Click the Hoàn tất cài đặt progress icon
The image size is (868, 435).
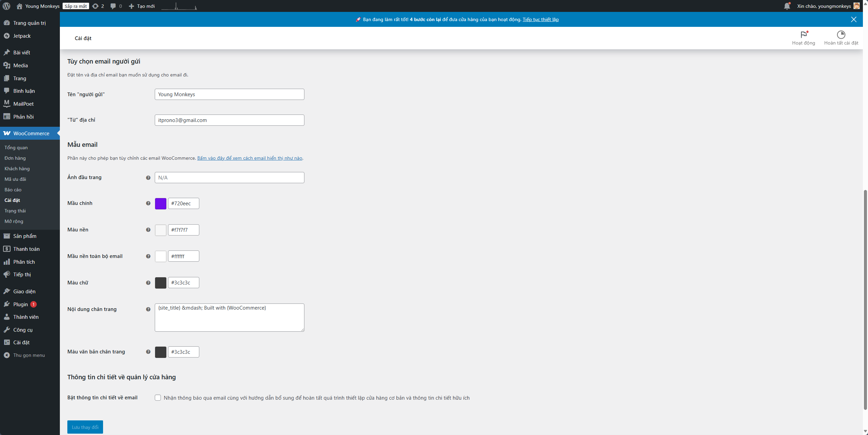tap(841, 35)
